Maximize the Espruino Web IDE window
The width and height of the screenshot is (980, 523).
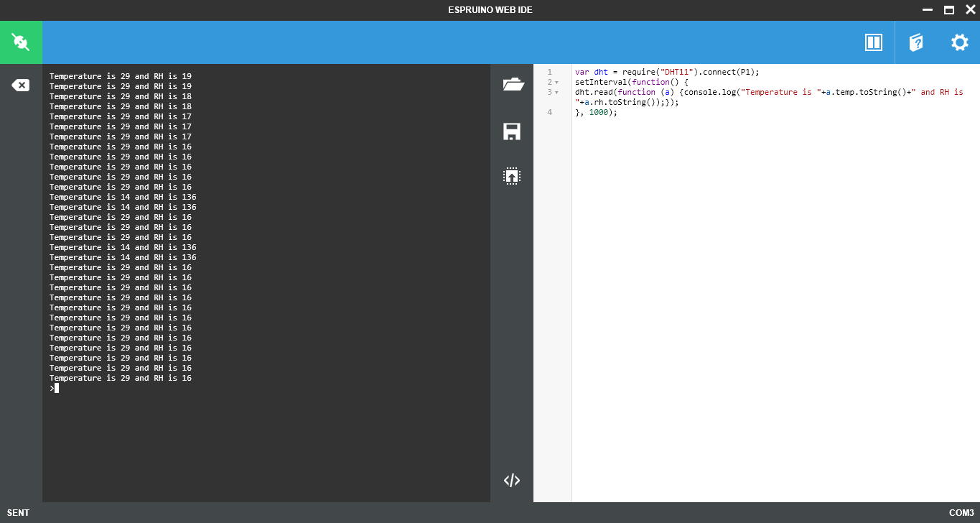click(x=949, y=10)
